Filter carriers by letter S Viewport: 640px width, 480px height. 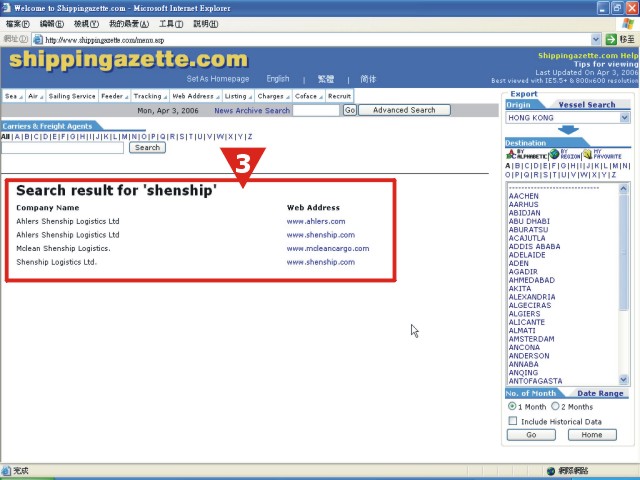[182, 137]
